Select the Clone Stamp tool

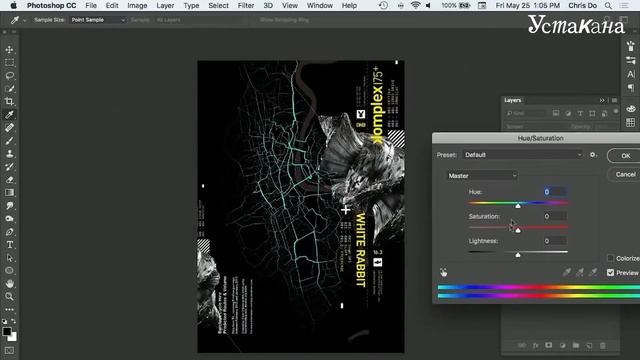point(9,153)
